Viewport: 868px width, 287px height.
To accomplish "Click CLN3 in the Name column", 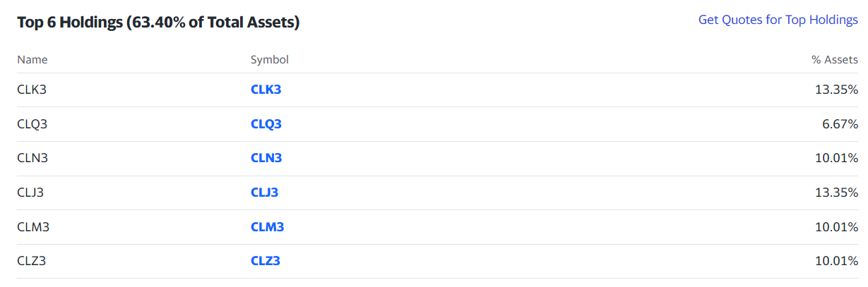I will (32, 158).
